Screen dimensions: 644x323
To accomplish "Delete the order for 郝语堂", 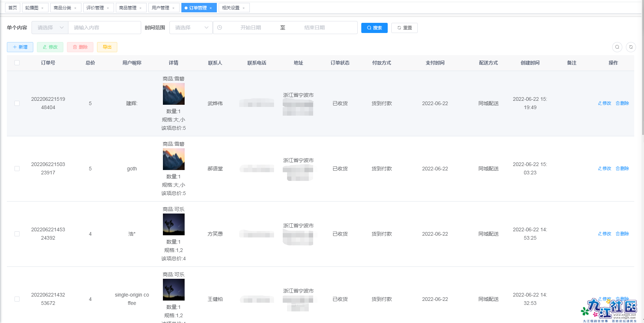I will (622, 169).
